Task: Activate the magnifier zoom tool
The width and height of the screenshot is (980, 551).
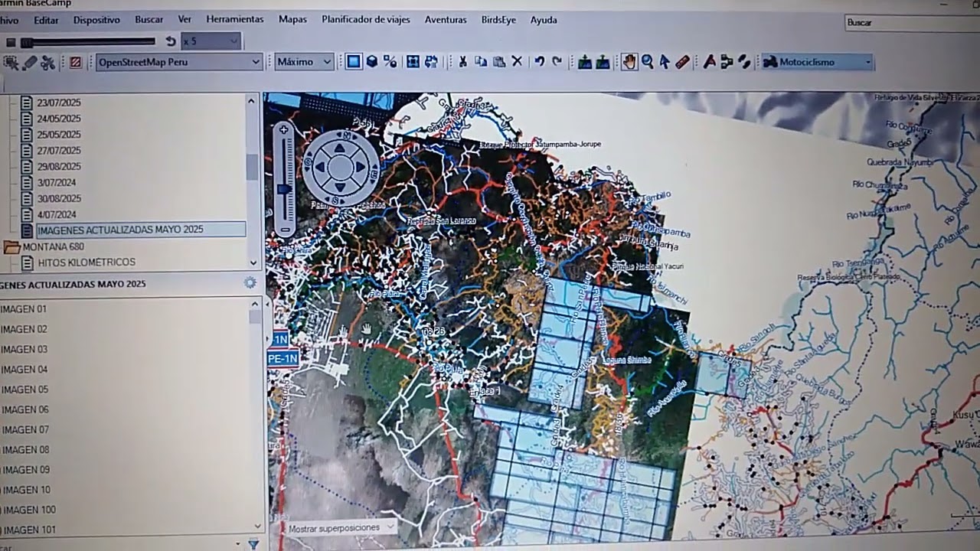Action: [x=647, y=62]
